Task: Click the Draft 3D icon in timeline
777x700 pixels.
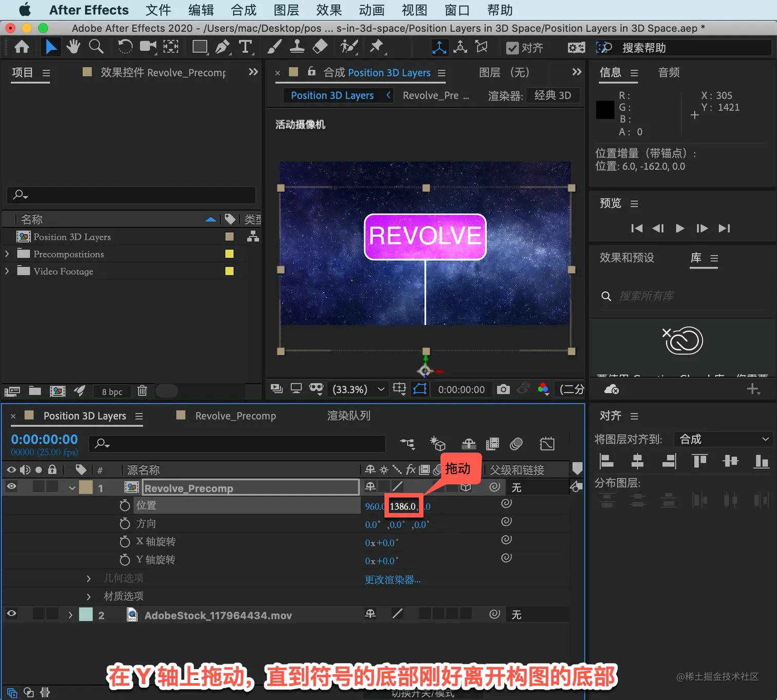Action: pos(438,443)
